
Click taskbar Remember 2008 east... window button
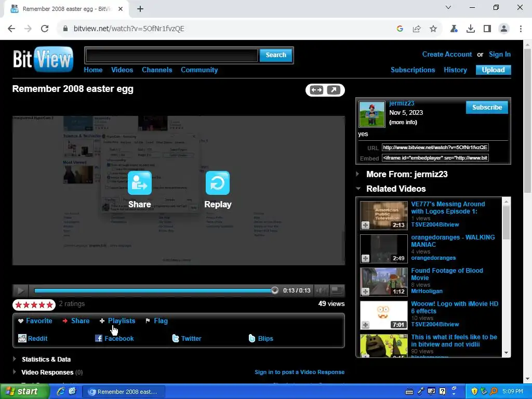click(124, 392)
